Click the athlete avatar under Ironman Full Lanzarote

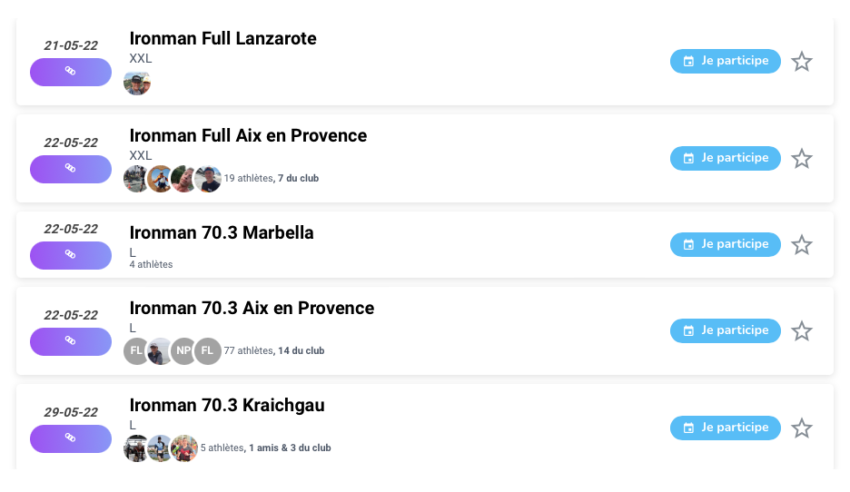pos(137,82)
